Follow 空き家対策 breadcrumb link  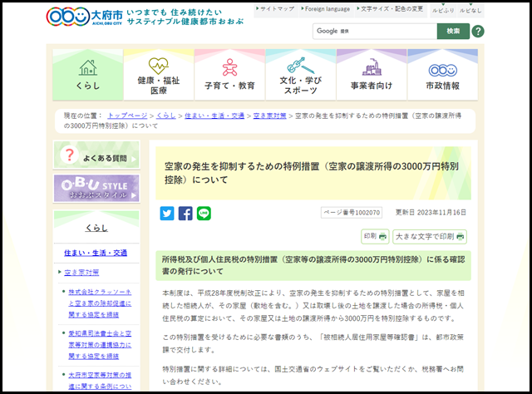pyautogui.click(x=269, y=116)
